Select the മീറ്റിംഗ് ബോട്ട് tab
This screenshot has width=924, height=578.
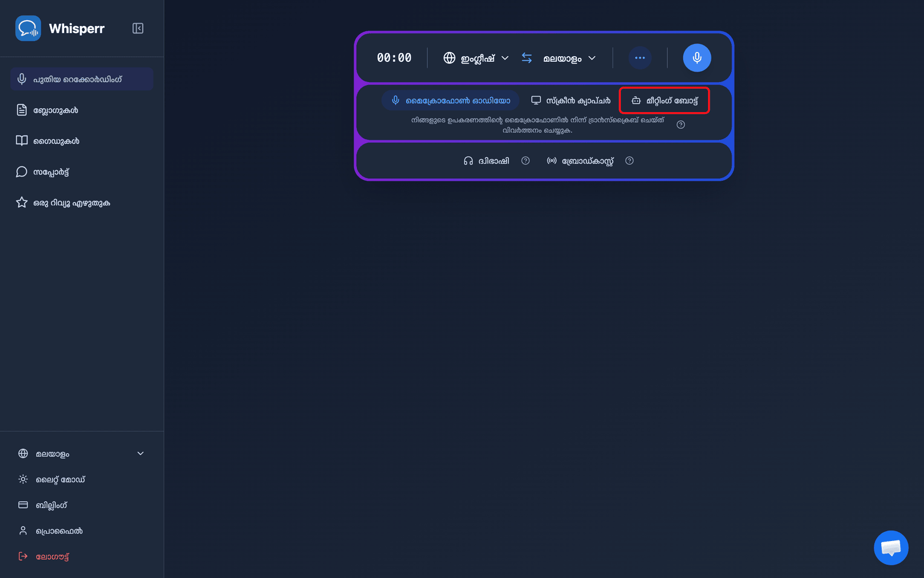pos(664,101)
